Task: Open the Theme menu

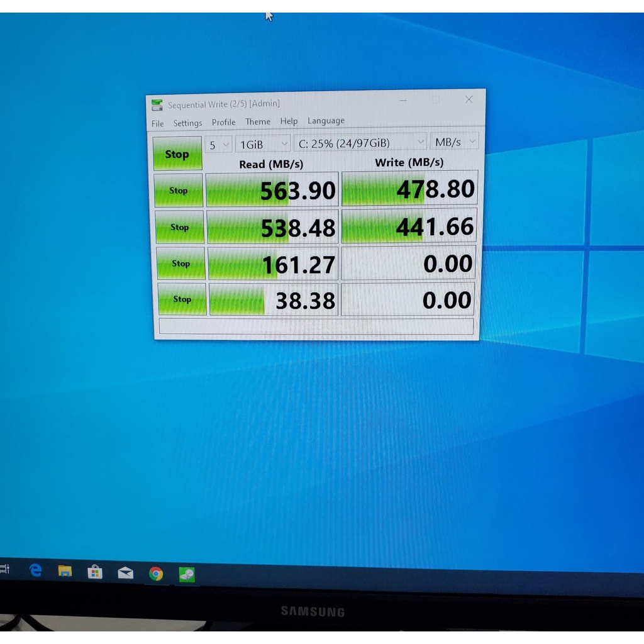Action: pyautogui.click(x=258, y=122)
